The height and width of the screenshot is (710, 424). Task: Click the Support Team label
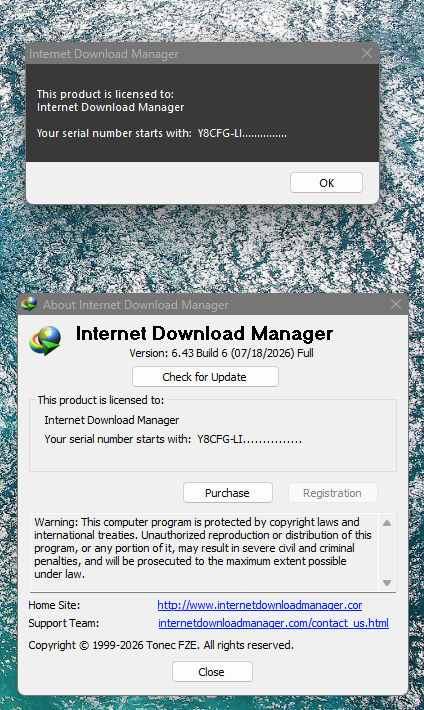(x=63, y=623)
